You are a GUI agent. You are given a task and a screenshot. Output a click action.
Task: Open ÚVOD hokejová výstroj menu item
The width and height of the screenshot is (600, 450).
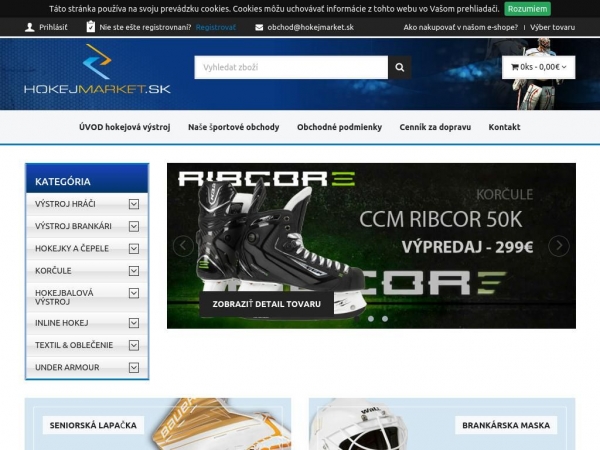click(x=124, y=127)
